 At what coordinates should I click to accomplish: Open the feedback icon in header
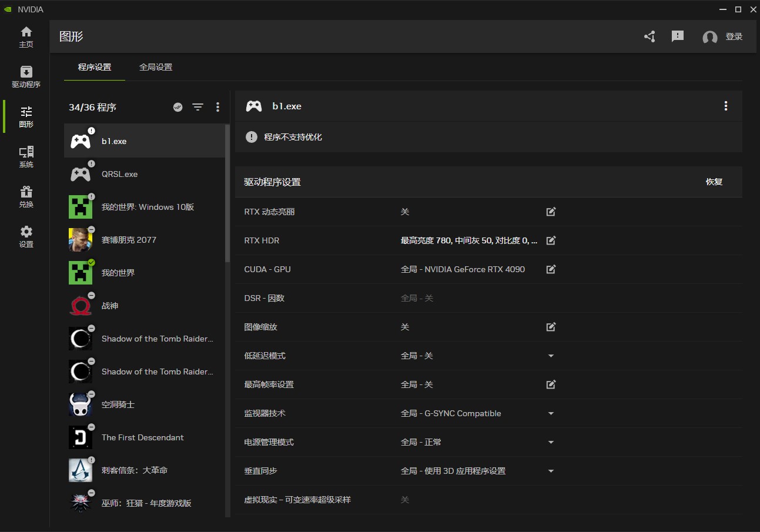[678, 36]
